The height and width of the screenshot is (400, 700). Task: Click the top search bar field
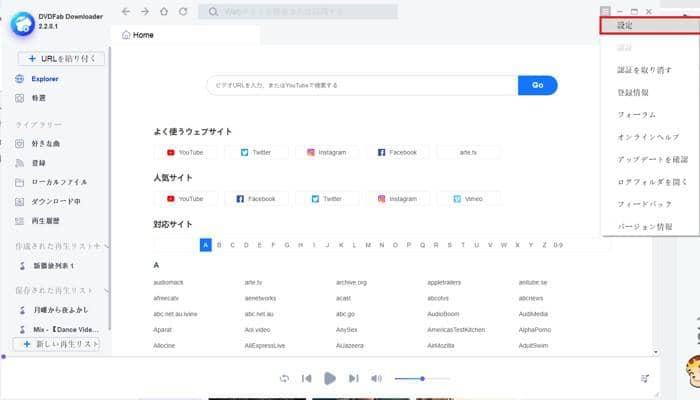[298, 12]
